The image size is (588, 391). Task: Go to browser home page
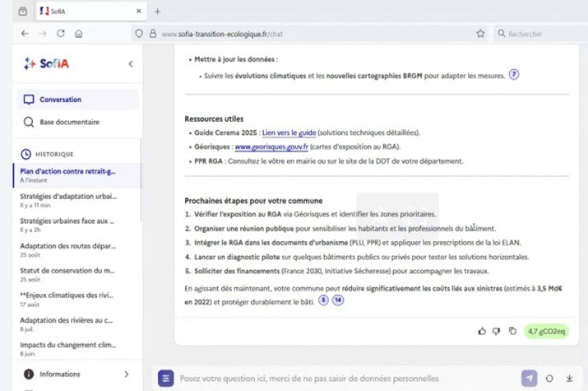(78, 34)
